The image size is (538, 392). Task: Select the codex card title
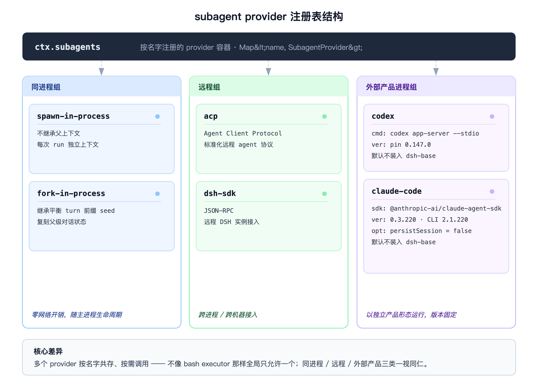(x=383, y=116)
